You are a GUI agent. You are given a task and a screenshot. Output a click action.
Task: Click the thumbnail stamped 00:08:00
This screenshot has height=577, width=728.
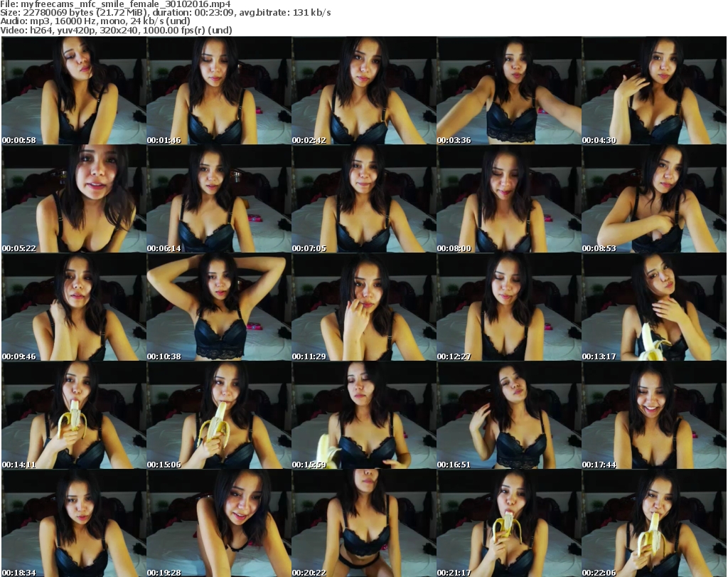click(x=509, y=198)
